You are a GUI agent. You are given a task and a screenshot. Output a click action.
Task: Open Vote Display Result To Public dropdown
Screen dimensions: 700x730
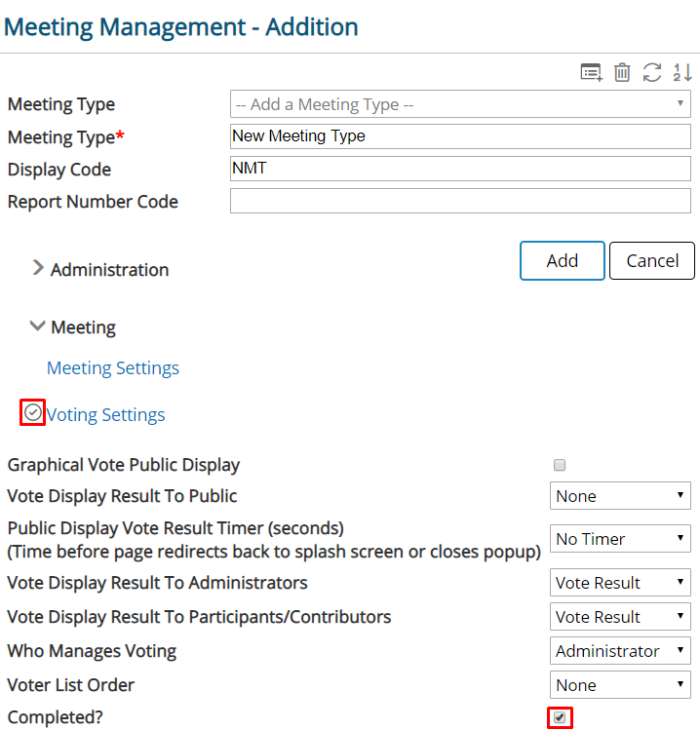pos(620,496)
